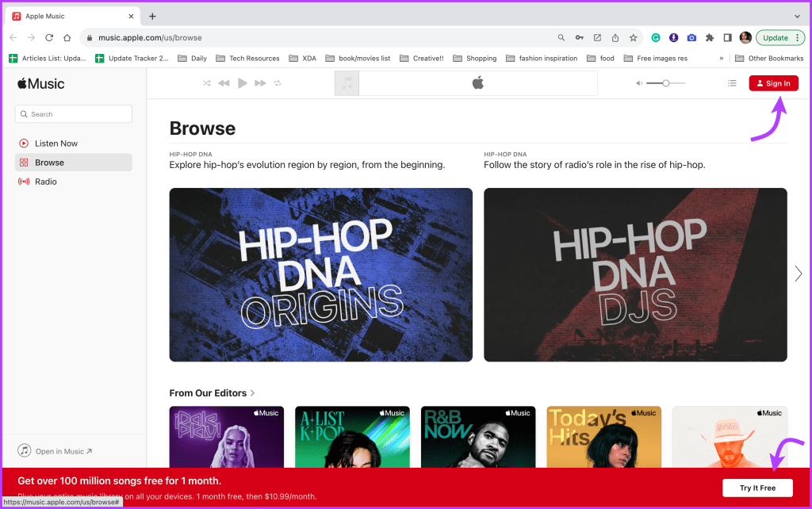This screenshot has width=812, height=509.
Task: Click the share icon in address bar
Action: click(x=615, y=38)
